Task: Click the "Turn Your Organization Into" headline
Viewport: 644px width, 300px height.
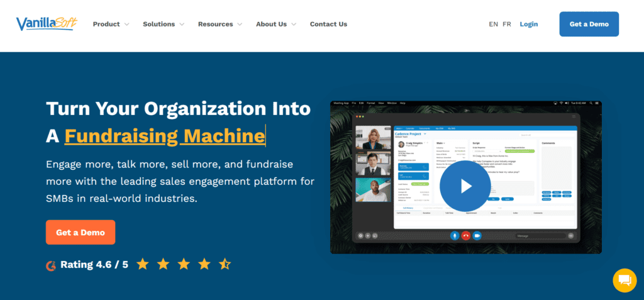Action: tap(178, 109)
